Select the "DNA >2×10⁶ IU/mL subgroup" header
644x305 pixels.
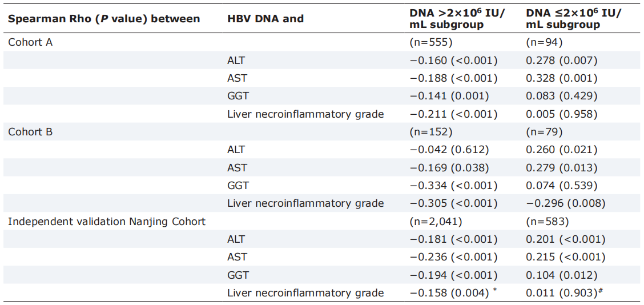[457, 19]
